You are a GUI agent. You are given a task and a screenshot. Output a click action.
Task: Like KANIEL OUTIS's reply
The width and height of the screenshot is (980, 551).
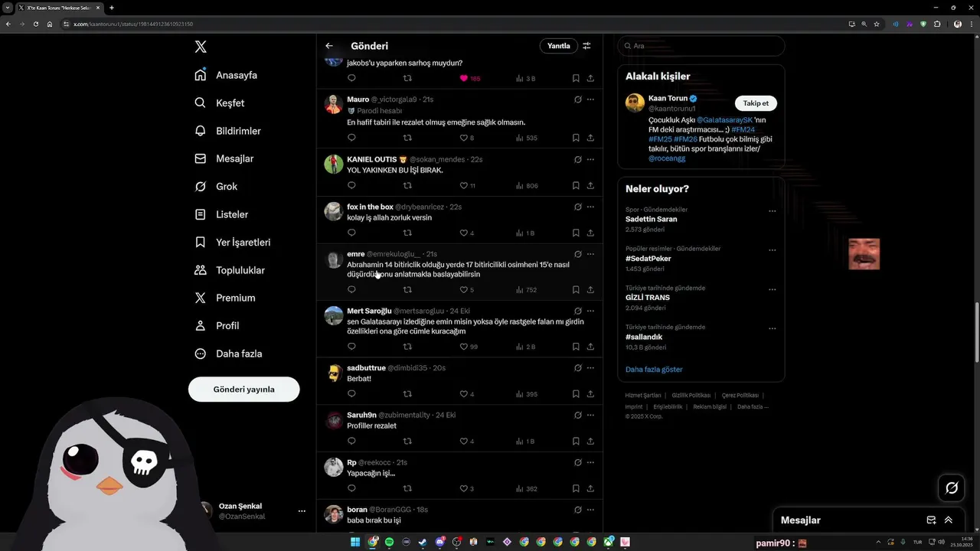pyautogui.click(x=464, y=185)
